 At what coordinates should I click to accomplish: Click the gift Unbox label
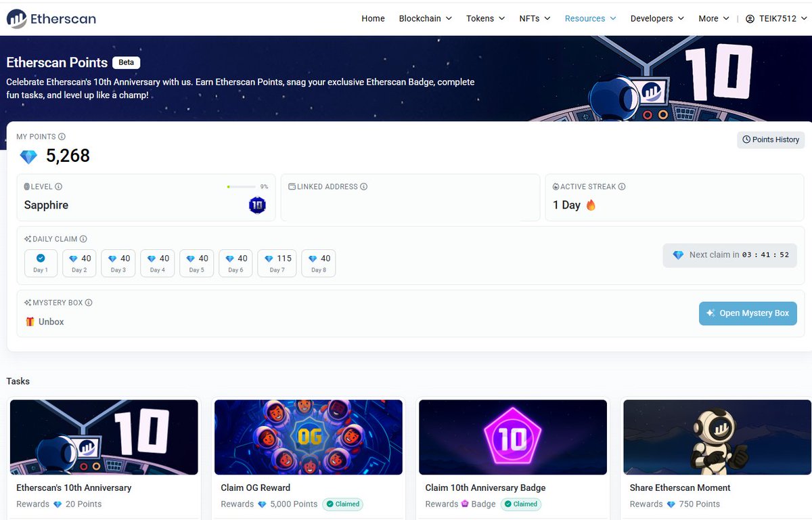point(45,322)
